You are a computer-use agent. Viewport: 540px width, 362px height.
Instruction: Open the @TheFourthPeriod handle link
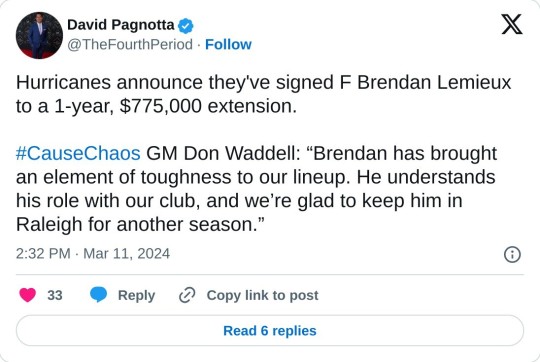130,45
